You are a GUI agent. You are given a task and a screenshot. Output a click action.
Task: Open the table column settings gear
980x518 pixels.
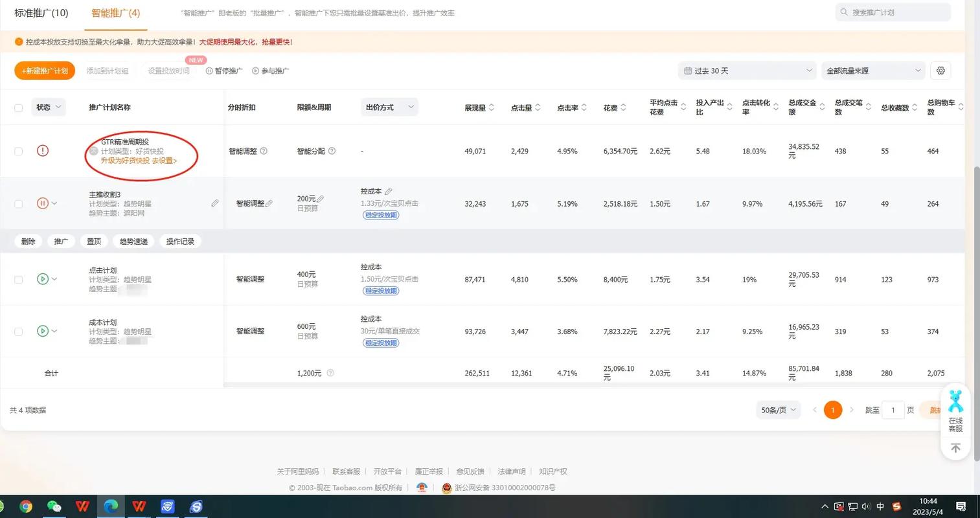pos(940,71)
